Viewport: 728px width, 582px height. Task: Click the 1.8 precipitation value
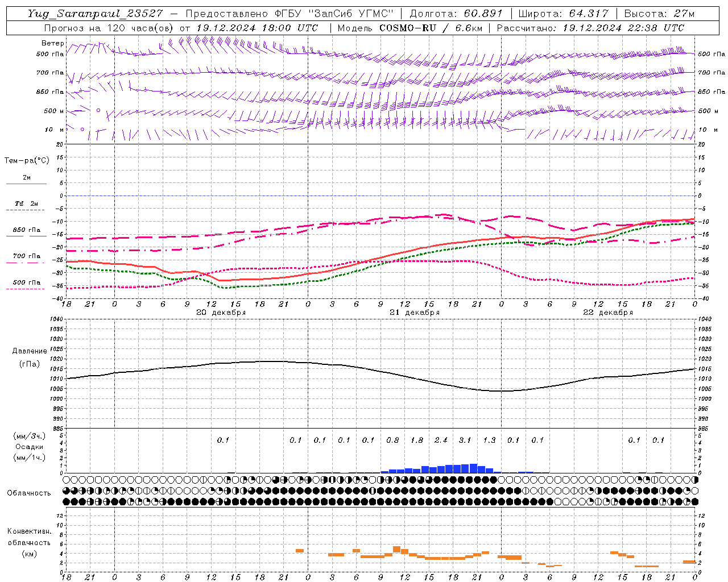pos(417,440)
